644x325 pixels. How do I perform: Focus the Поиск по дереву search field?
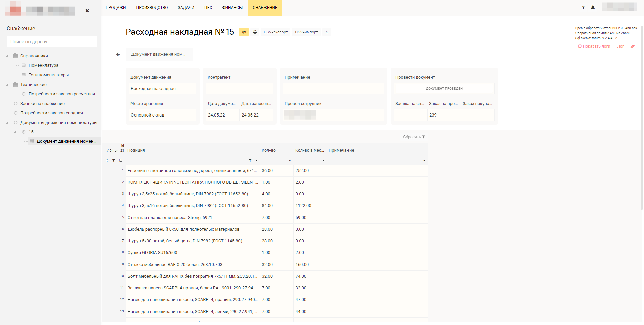pos(52,42)
